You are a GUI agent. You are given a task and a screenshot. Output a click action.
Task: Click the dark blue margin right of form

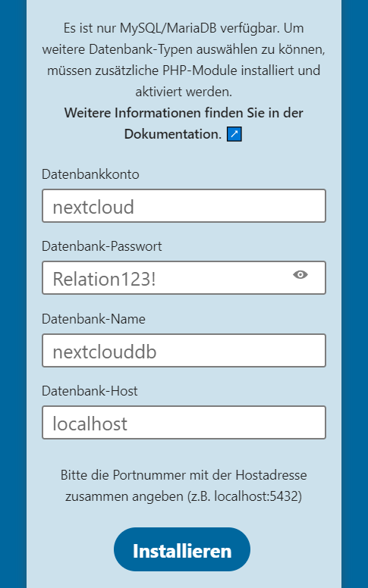click(x=355, y=294)
